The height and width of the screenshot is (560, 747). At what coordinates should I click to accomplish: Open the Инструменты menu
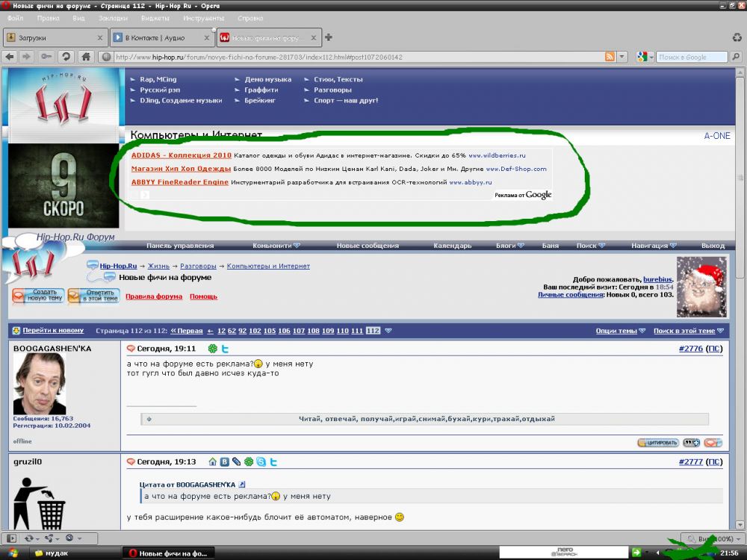pyautogui.click(x=203, y=18)
